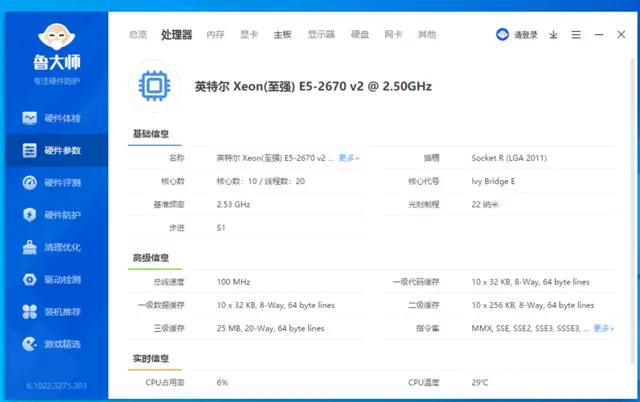This screenshot has height=402, width=640.
Task: Click the 10 x 256 KB L2 cache value
Action: pos(533,305)
